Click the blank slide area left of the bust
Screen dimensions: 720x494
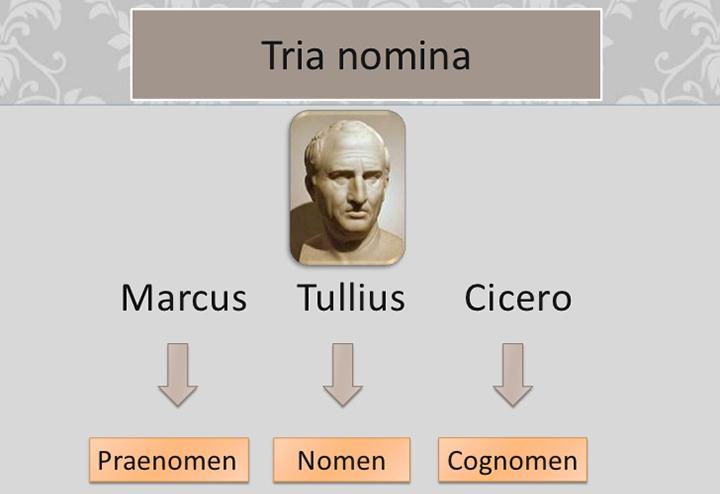coord(150,190)
